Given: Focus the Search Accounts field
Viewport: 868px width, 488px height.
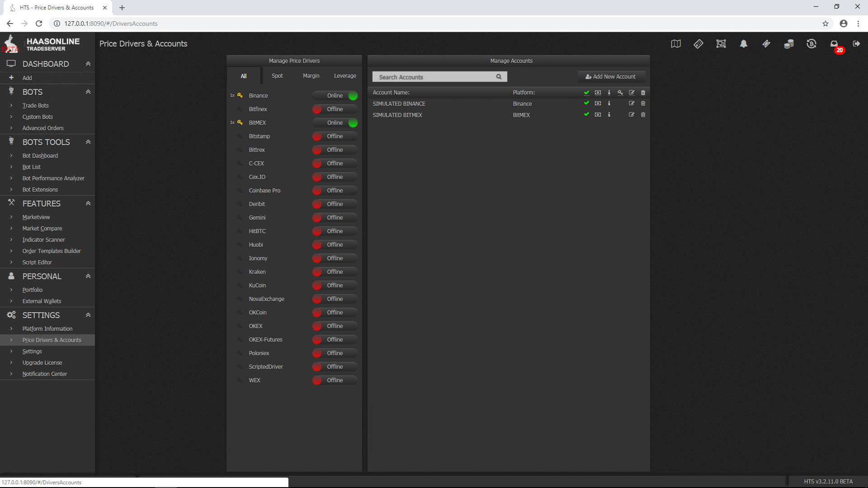Looking at the screenshot, I should point(439,77).
